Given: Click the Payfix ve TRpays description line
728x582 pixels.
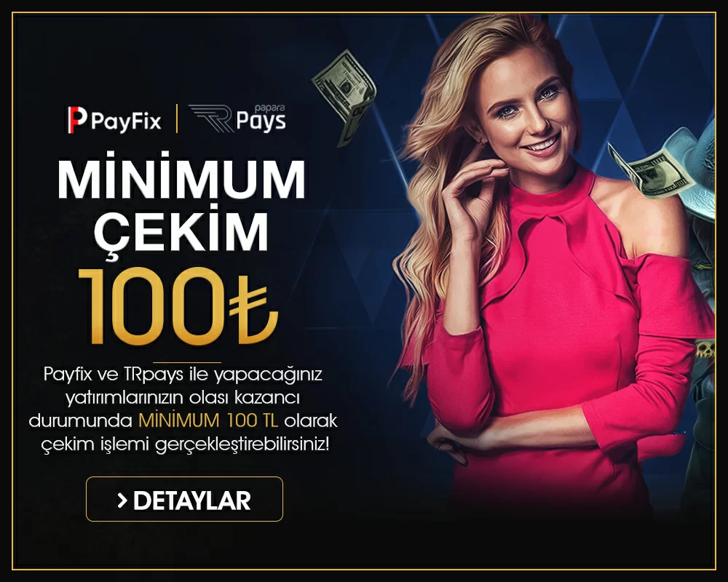Looking at the screenshot, I should coord(183,374).
